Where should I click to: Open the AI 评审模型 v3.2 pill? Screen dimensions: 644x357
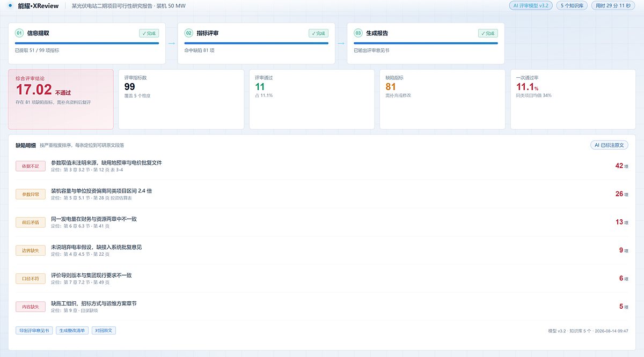(531, 6)
